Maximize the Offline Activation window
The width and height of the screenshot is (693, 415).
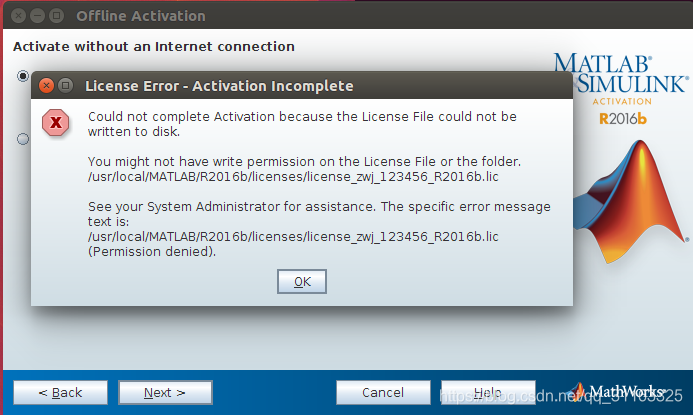(x=55, y=16)
